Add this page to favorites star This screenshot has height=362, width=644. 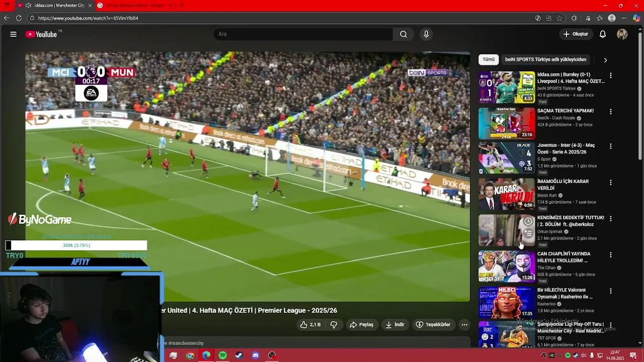(x=559, y=18)
